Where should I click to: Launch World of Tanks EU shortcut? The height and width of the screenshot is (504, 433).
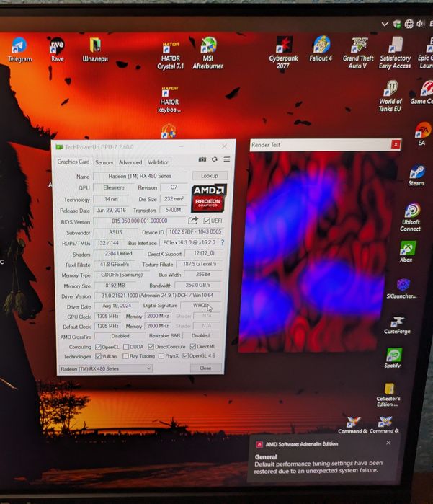390,96
